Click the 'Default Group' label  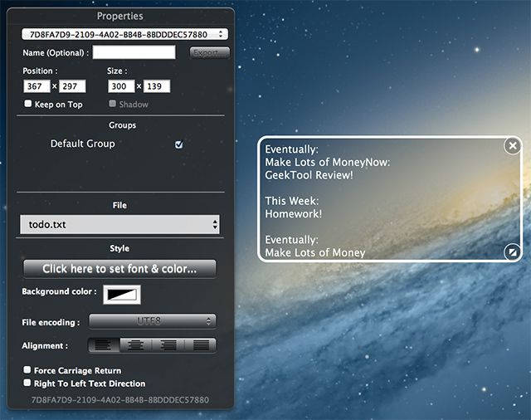click(83, 144)
